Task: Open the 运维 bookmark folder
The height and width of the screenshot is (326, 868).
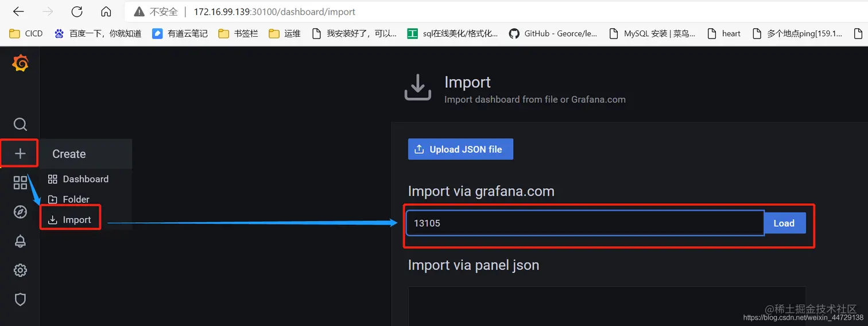Action: [x=285, y=33]
